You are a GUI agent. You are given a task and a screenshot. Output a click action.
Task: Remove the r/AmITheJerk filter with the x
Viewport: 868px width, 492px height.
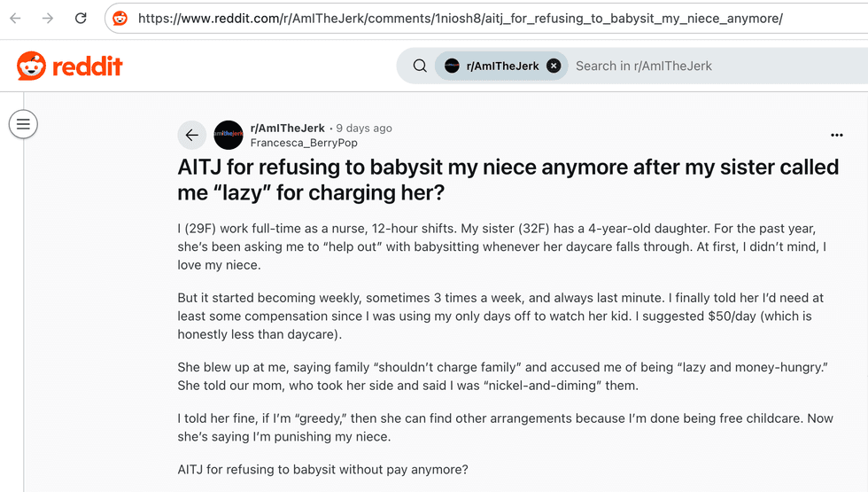pos(554,66)
